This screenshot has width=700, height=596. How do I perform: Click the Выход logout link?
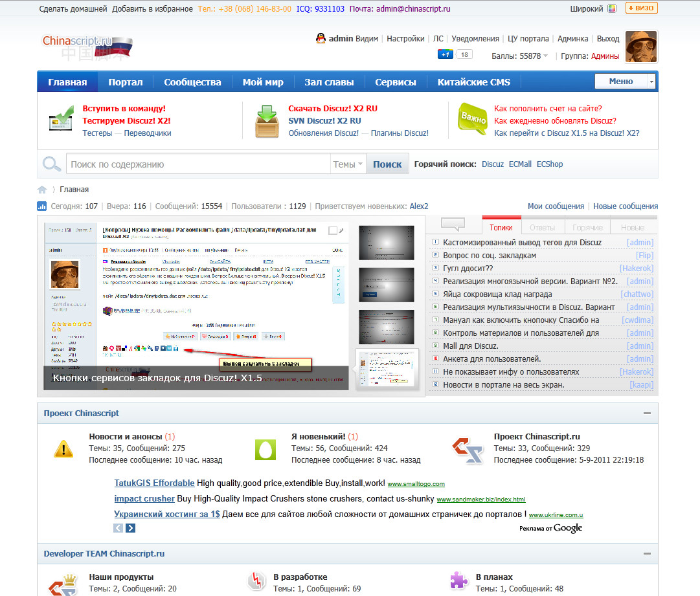tap(608, 39)
